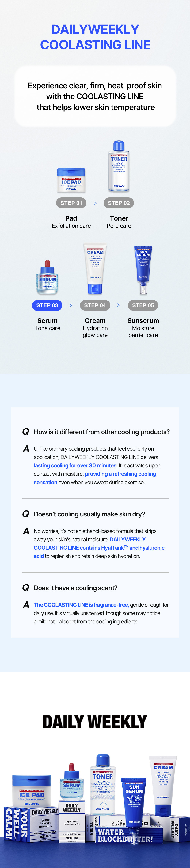
Task: Click the DAILYWEEKLY COOLASTING LINE heading
Action: pyautogui.click(x=95, y=37)
